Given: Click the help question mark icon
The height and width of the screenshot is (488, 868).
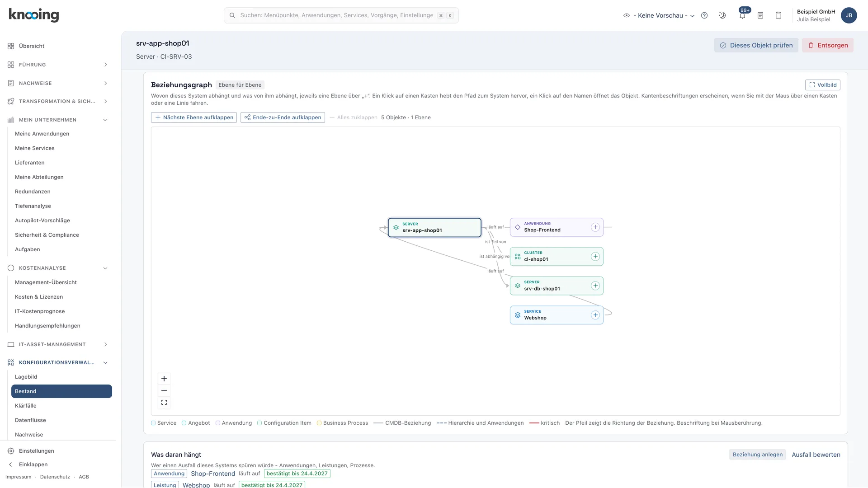Looking at the screenshot, I should coord(704,15).
